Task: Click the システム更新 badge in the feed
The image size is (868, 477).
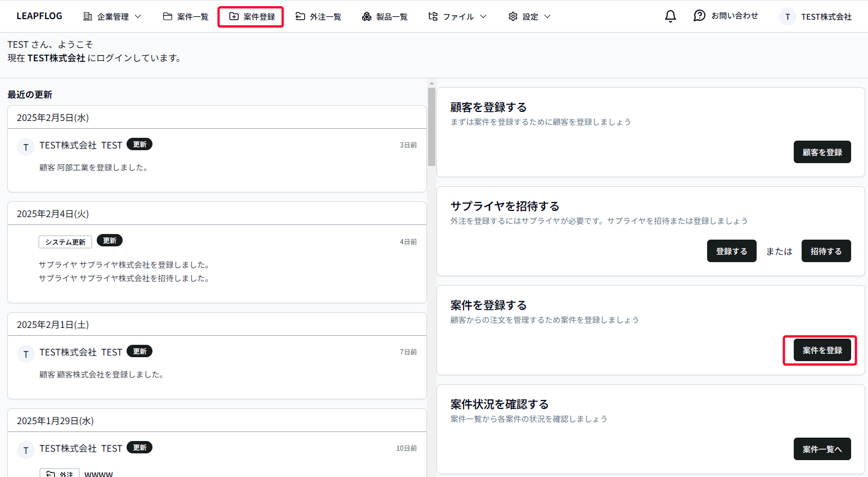Action: point(65,241)
